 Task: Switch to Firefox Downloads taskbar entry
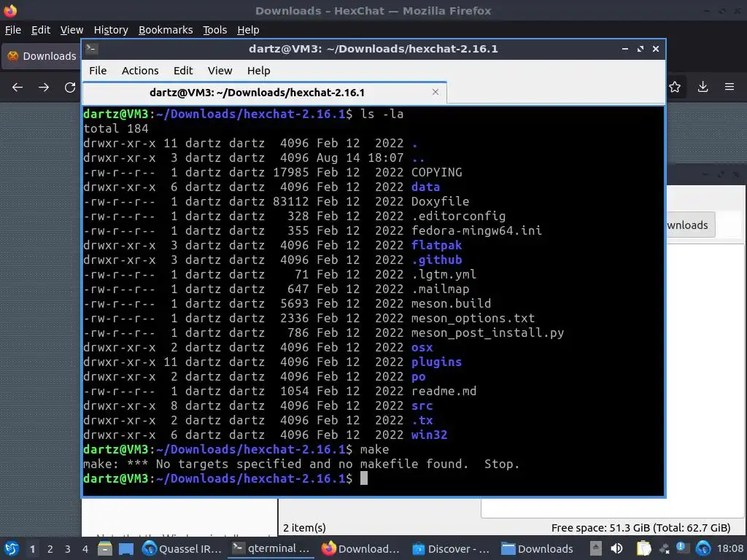coord(360,549)
